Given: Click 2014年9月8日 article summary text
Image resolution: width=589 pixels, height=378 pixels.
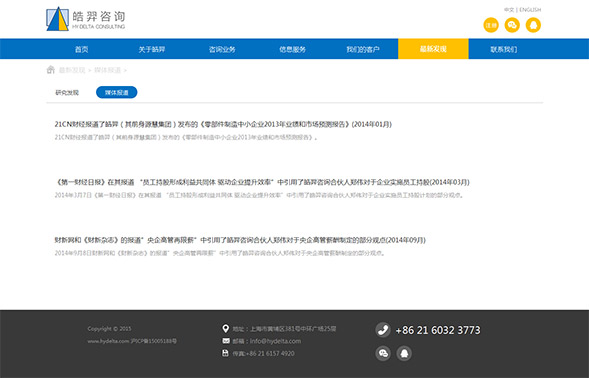Looking at the screenshot, I should pyautogui.click(x=220, y=253).
